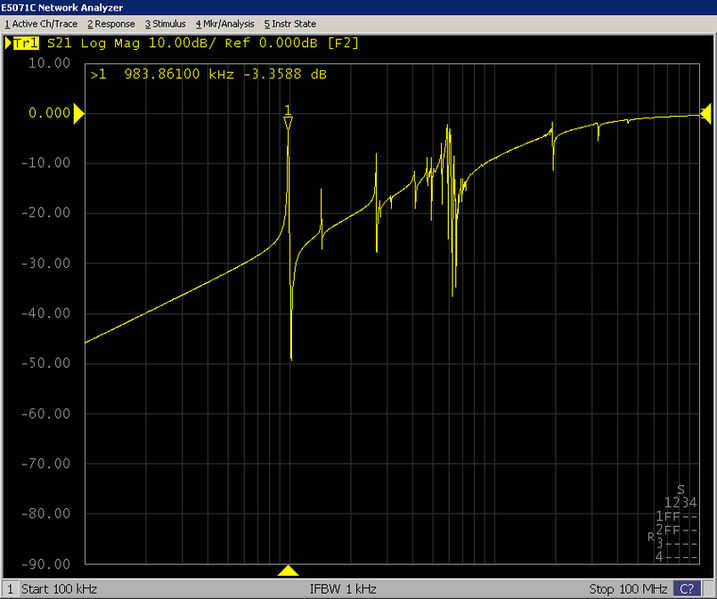717x599 pixels.
Task: Click the channel 1 indicator in status bar
Action: pos(10,589)
